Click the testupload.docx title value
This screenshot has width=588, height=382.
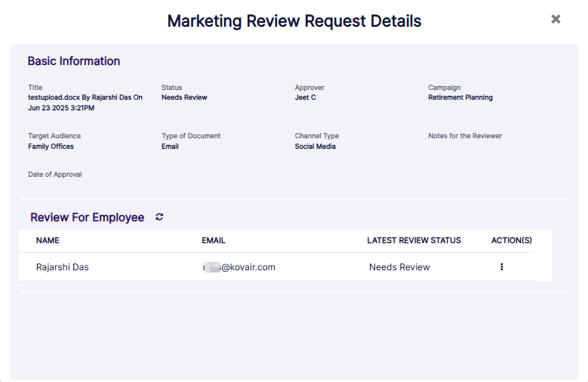point(85,103)
